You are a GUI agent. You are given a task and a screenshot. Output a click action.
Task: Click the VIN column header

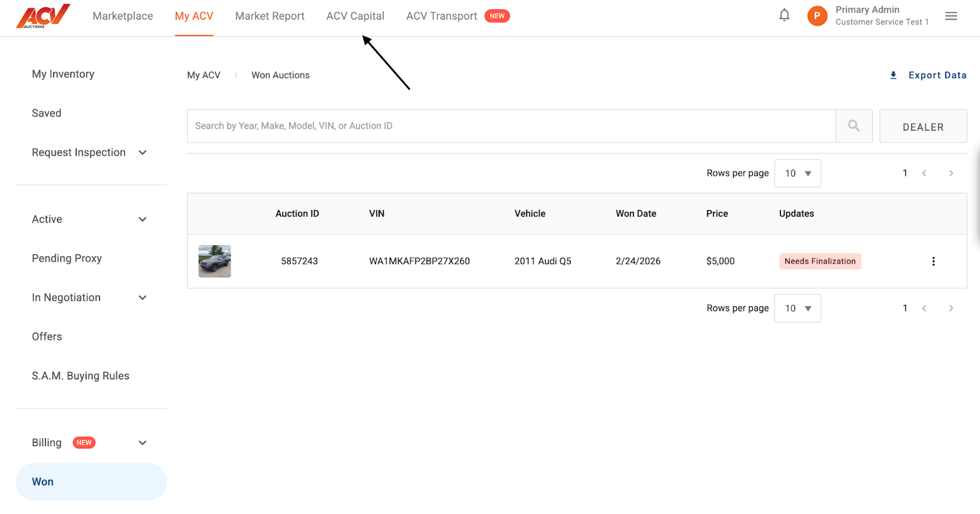[x=377, y=214]
